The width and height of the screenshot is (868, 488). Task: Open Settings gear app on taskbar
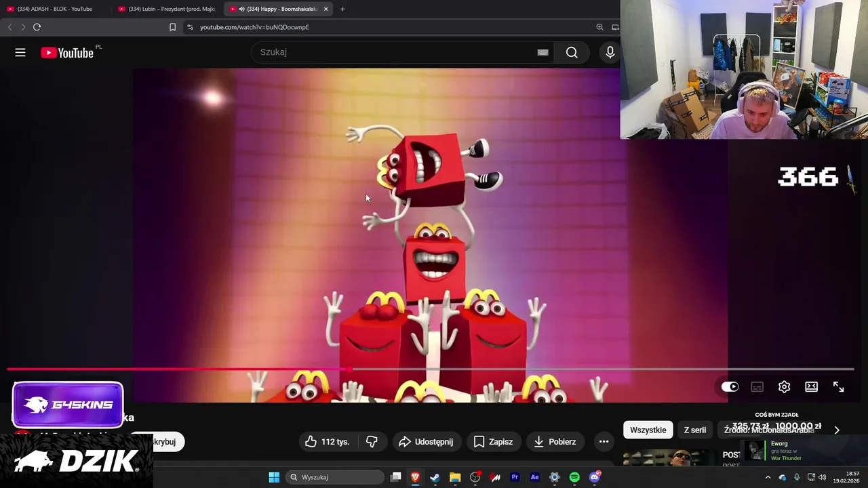click(555, 477)
